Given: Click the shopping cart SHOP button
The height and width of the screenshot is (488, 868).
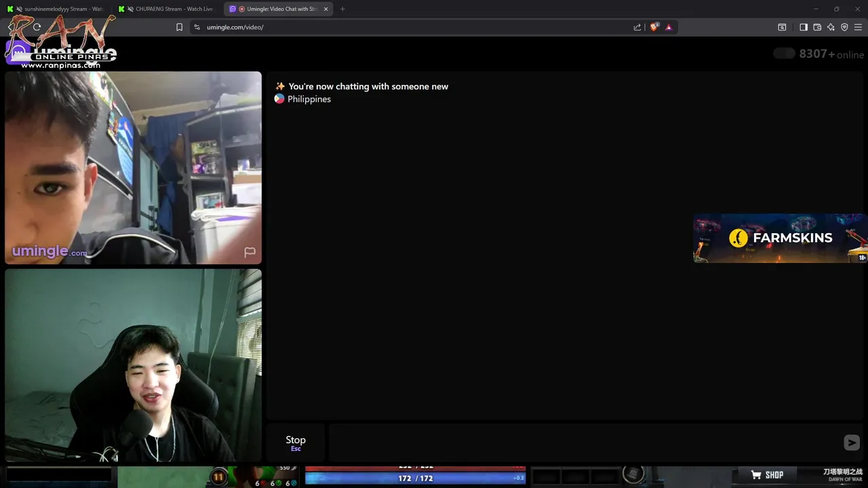Looking at the screenshot, I should (767, 475).
